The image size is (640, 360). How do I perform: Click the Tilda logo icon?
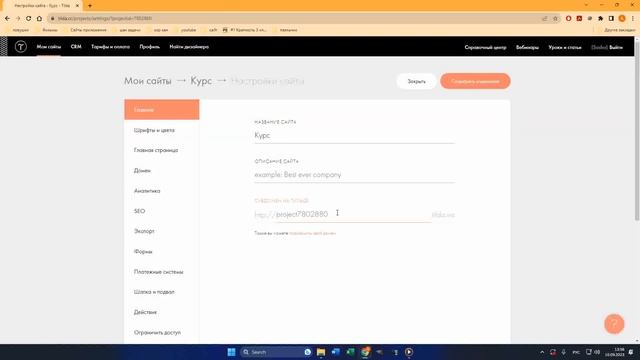pos(21,47)
